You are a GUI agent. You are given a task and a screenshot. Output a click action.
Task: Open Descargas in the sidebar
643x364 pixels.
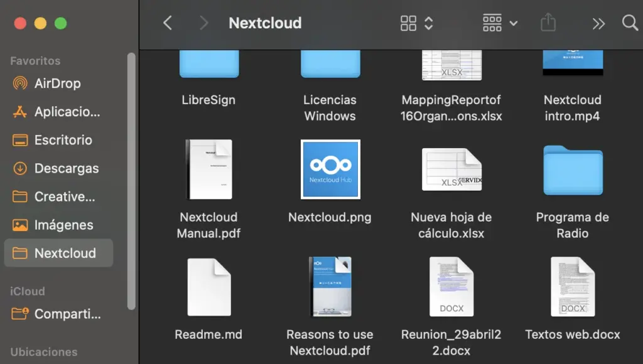coord(65,168)
